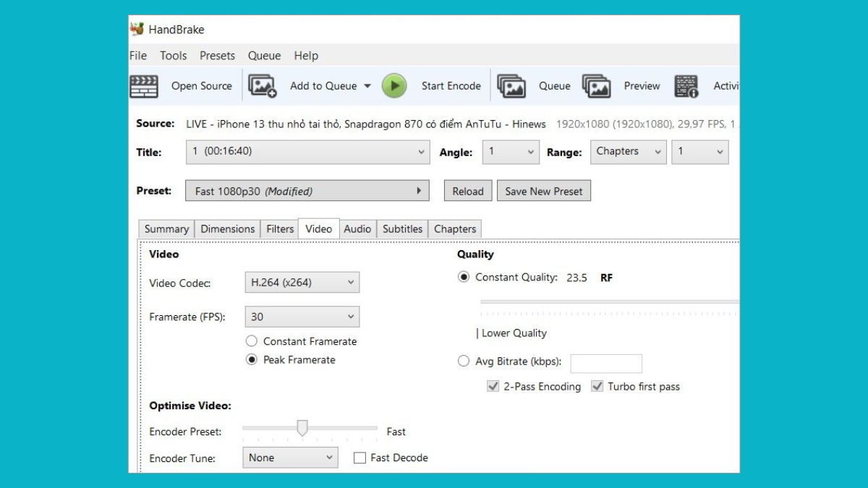Expand the start chapter dropdown showing 1
Screen dimensions: 868x488
pyautogui.click(x=699, y=152)
